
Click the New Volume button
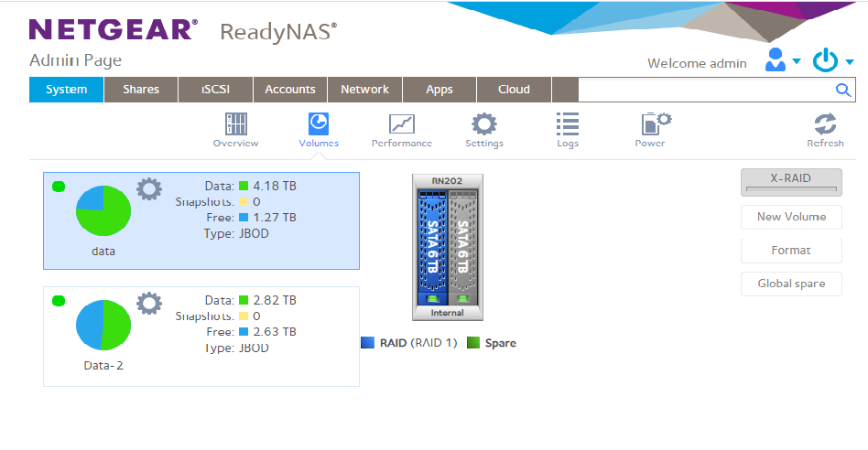(790, 217)
